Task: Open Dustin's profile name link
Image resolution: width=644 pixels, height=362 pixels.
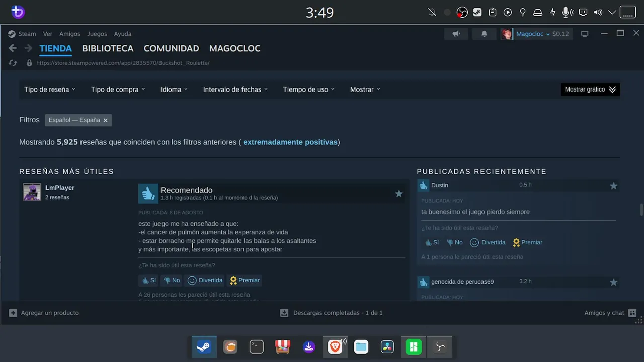Action: tap(440, 185)
